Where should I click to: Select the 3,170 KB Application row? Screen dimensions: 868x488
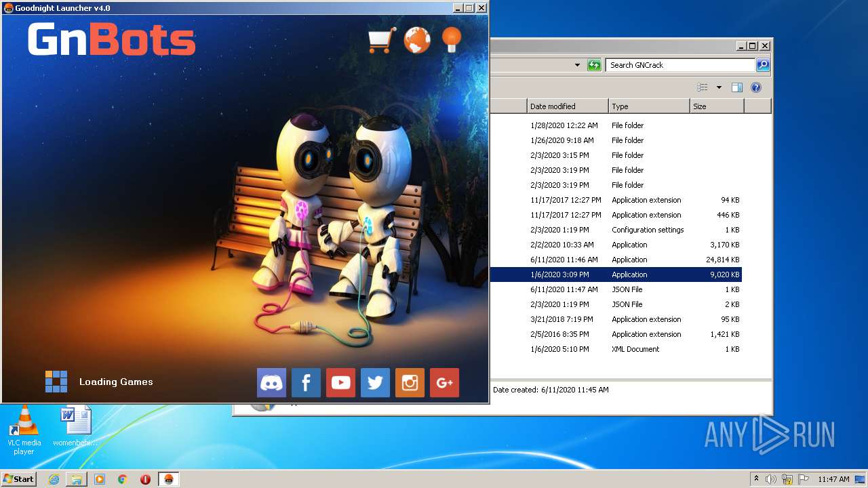pos(616,245)
